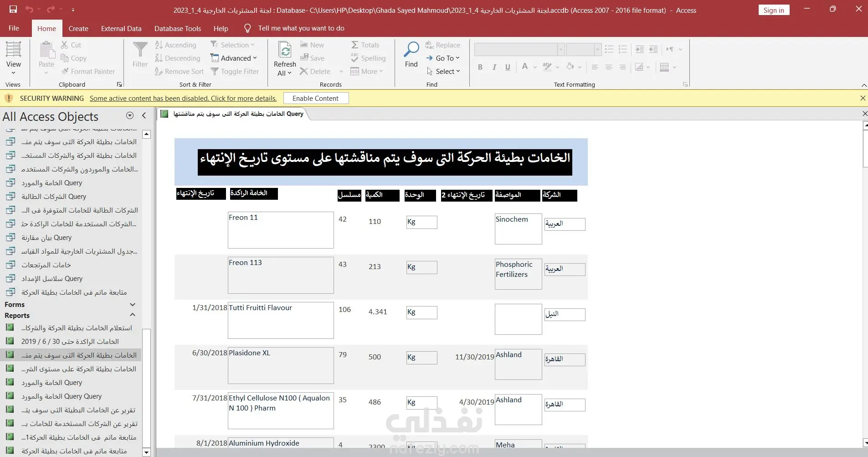Image resolution: width=868 pixels, height=457 pixels.
Task: Sort records Descending
Action: 177,58
